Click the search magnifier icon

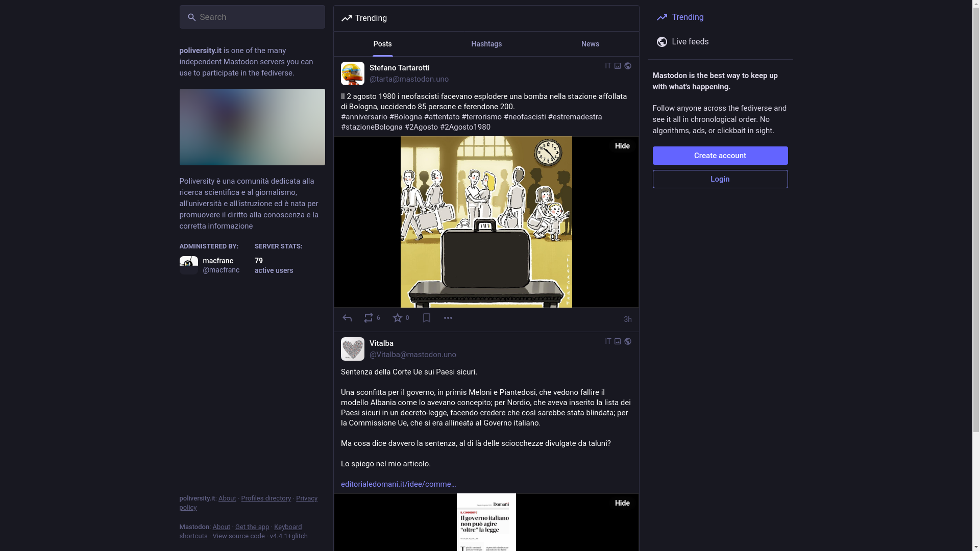tap(191, 17)
